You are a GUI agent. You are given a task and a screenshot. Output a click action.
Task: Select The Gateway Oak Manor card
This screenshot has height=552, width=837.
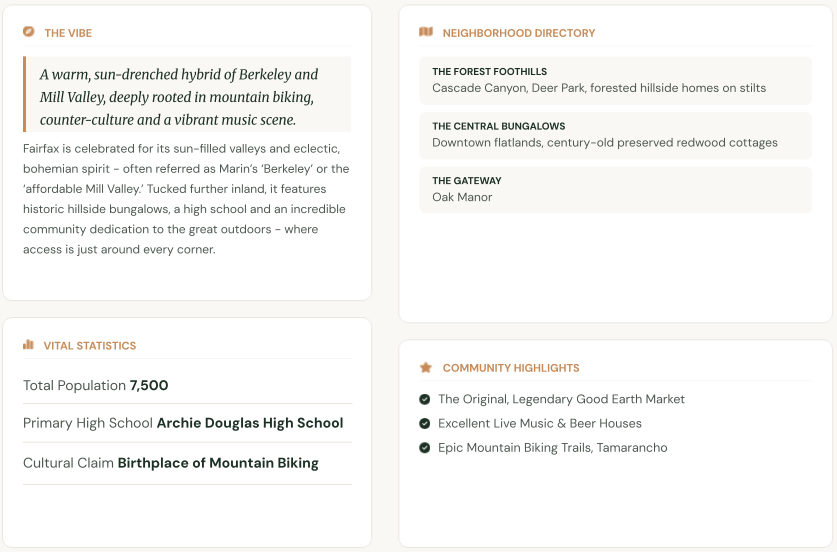tap(615, 190)
